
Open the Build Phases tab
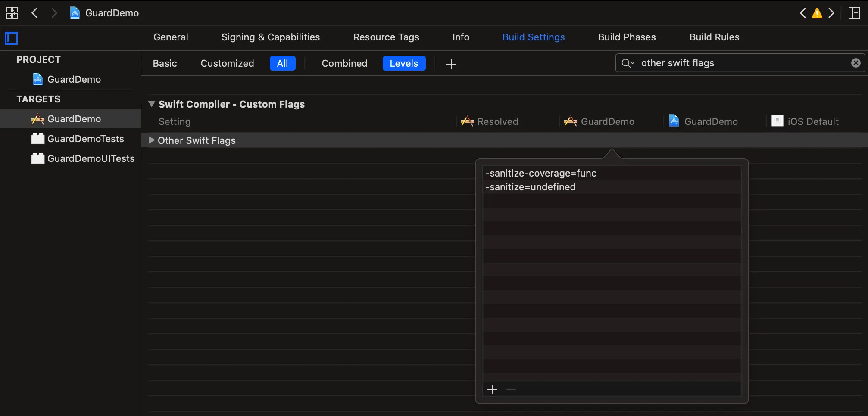point(627,37)
